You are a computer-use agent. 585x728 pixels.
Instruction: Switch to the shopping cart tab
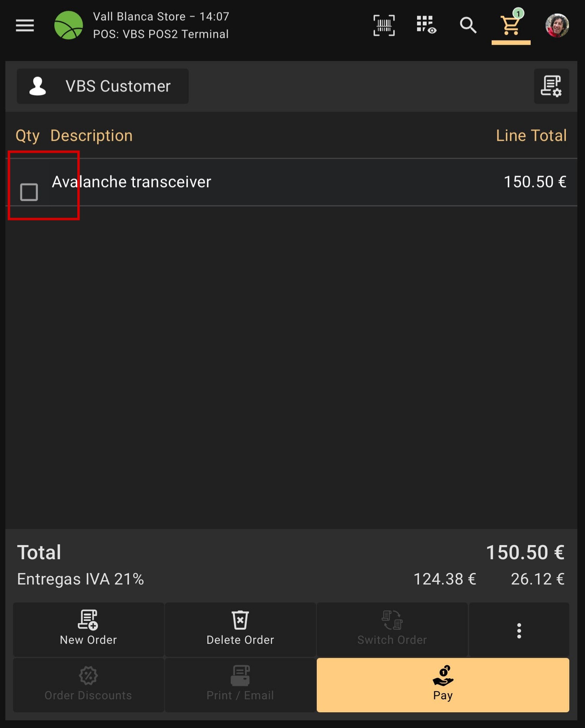tap(511, 26)
